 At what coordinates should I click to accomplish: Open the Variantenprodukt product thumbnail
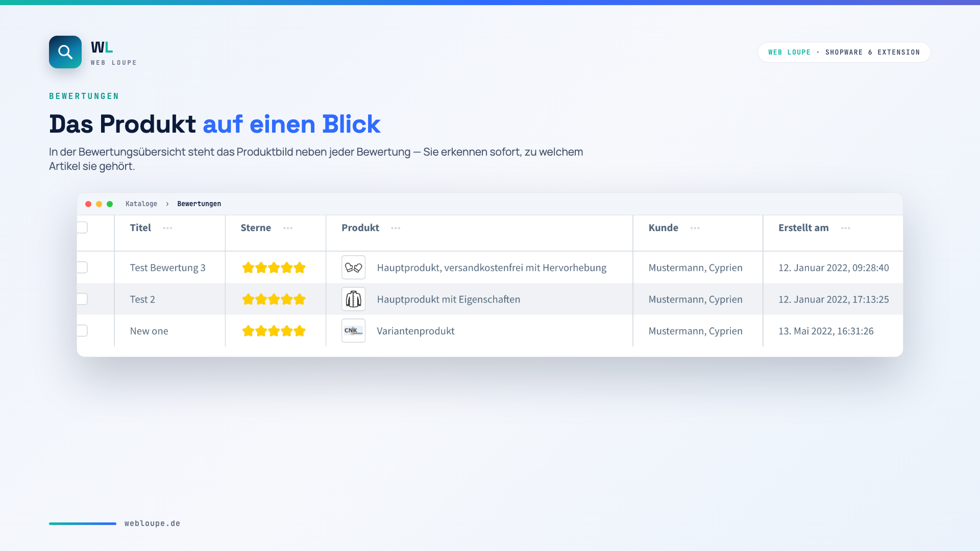(x=353, y=331)
